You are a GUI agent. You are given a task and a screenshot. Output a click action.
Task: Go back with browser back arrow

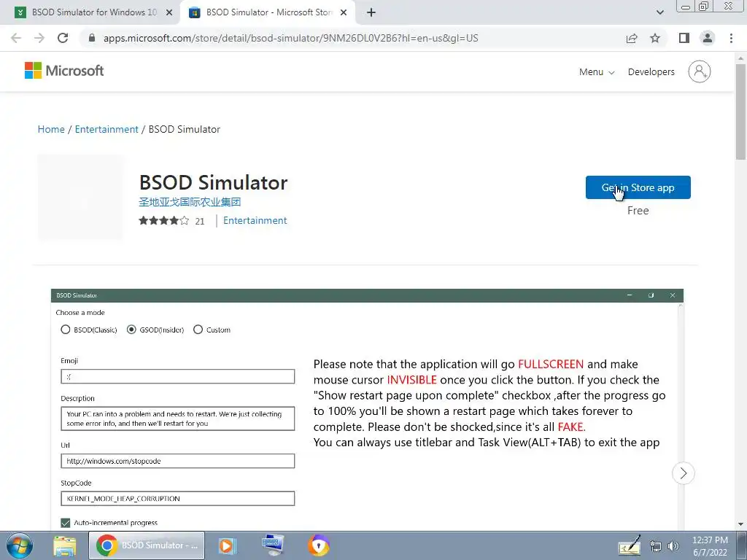click(x=16, y=38)
